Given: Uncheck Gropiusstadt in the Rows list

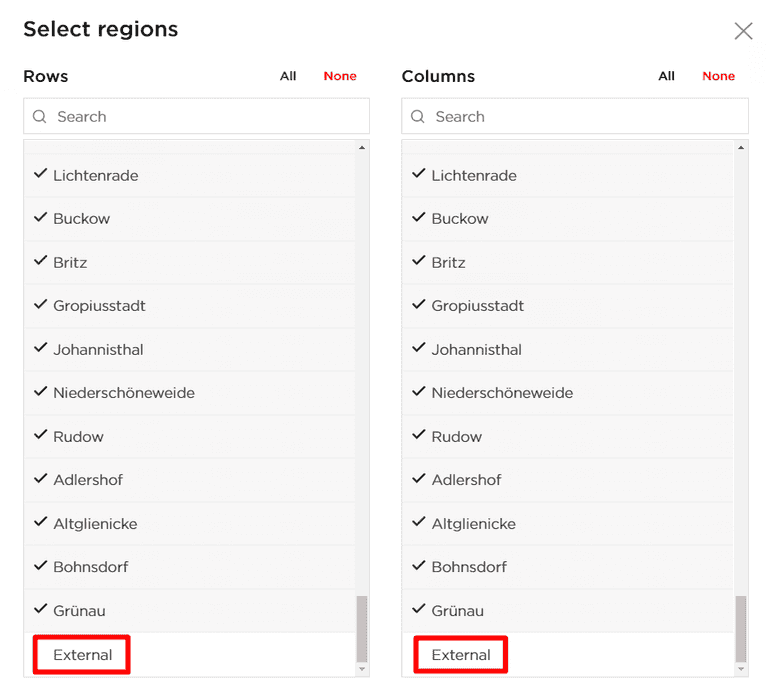Looking at the screenshot, I should [x=99, y=306].
